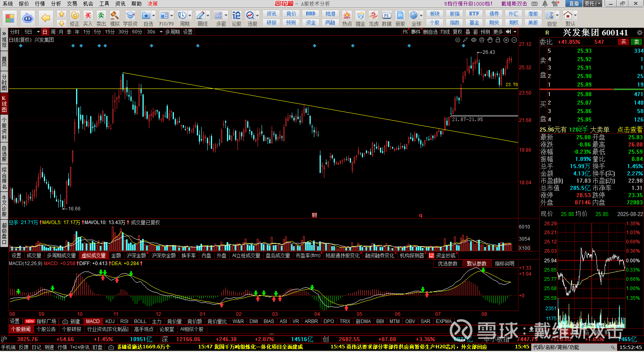This screenshot has width=644, height=352.
Task: Toggle chart visibility eye icon
Action: [474, 40]
